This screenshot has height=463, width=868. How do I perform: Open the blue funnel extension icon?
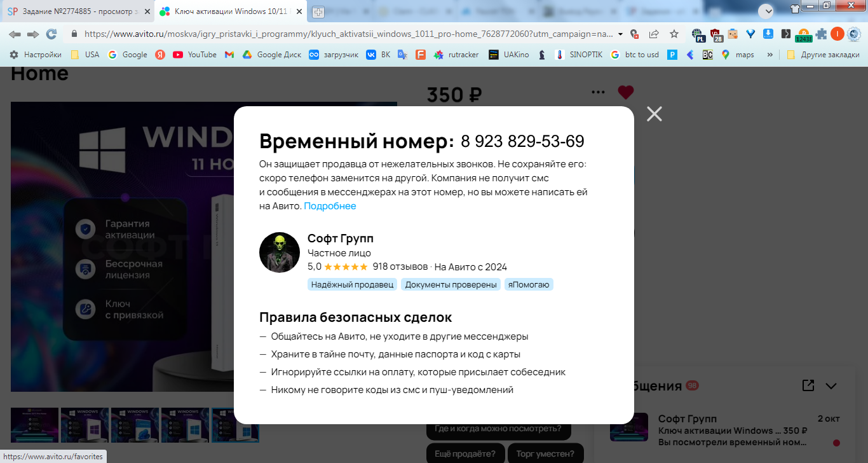(750, 34)
